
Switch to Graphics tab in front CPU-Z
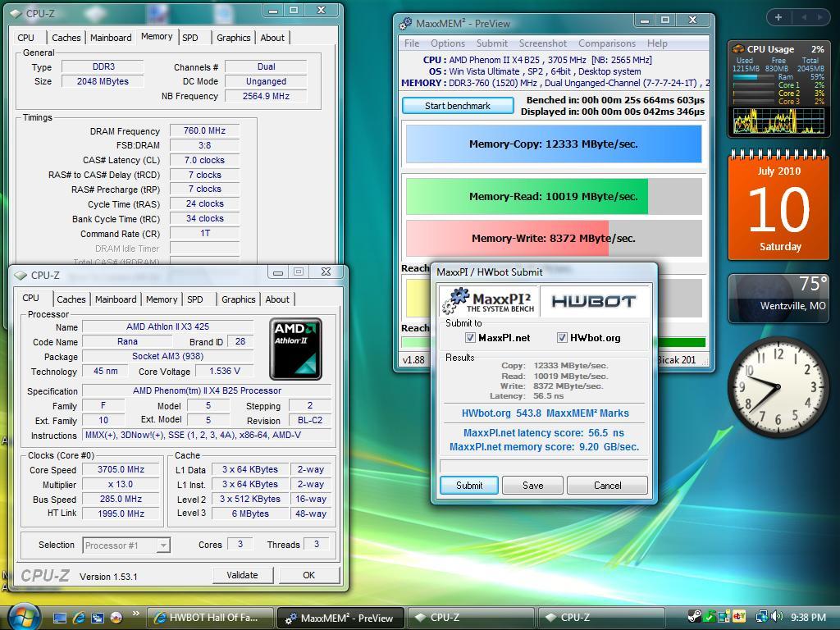pyautogui.click(x=239, y=299)
